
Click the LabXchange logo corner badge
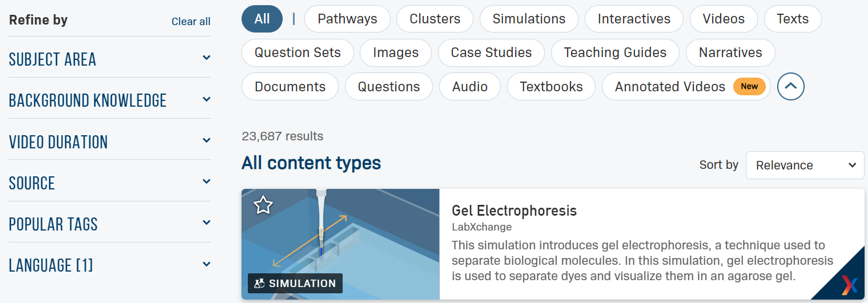[849, 284]
